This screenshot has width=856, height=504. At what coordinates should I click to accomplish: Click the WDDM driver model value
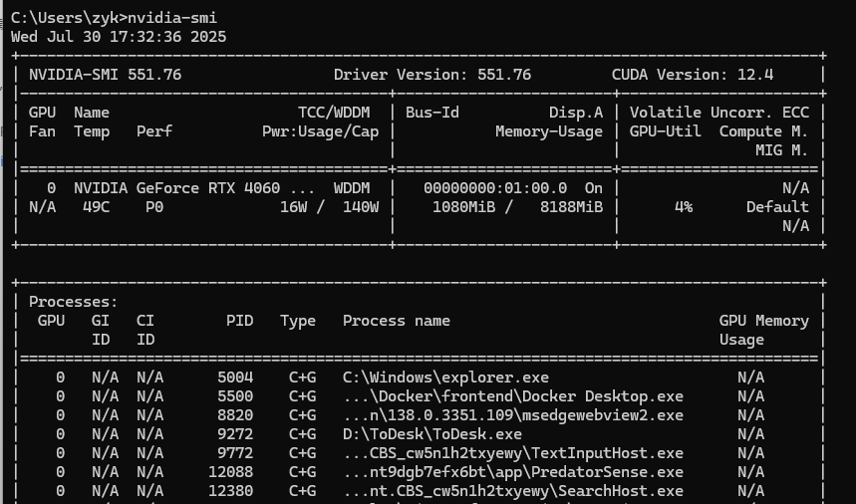coord(352,188)
